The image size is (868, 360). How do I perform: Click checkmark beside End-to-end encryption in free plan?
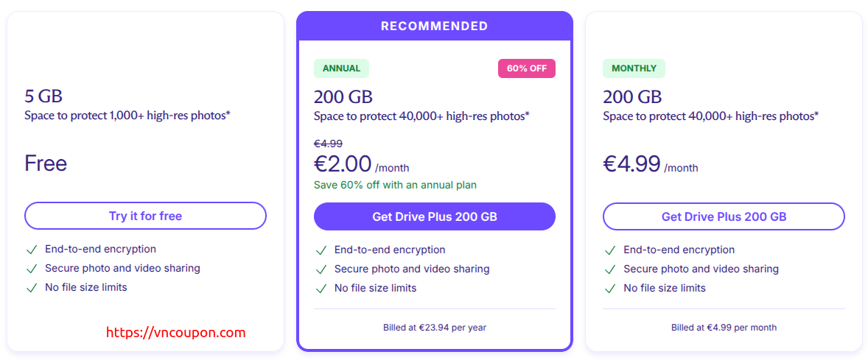pyautogui.click(x=32, y=250)
